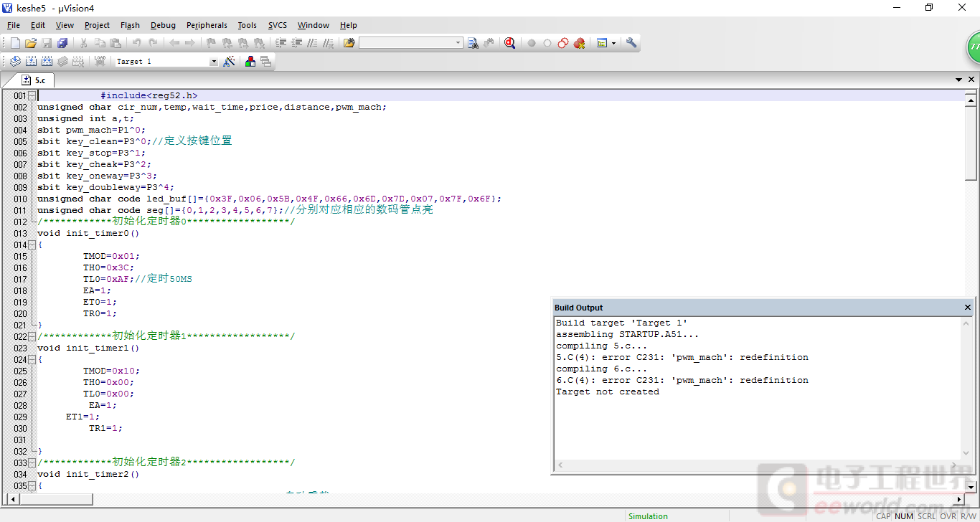Viewport: 980px width, 522px height.
Task: Translate the current file with the first build icon
Action: [15, 62]
